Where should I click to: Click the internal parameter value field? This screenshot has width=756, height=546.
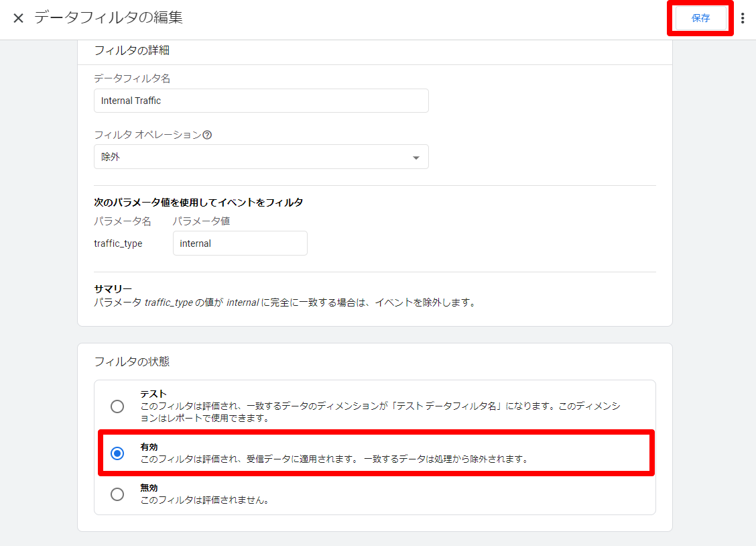(239, 243)
